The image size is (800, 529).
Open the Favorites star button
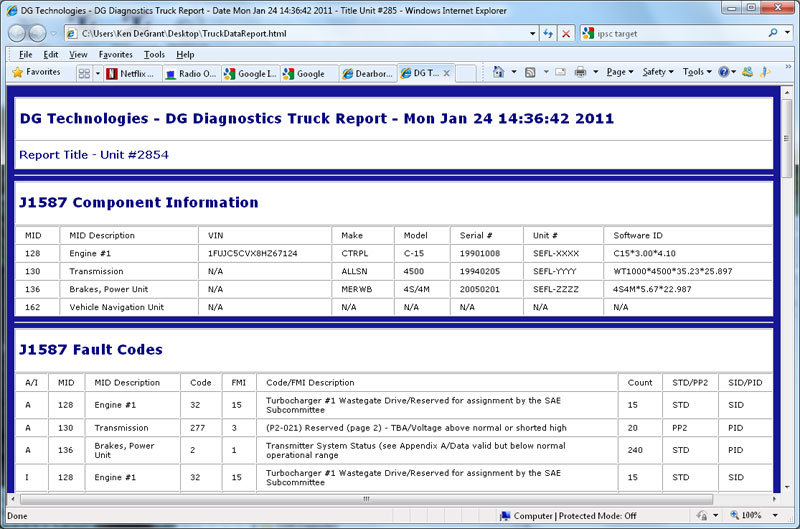(x=36, y=72)
